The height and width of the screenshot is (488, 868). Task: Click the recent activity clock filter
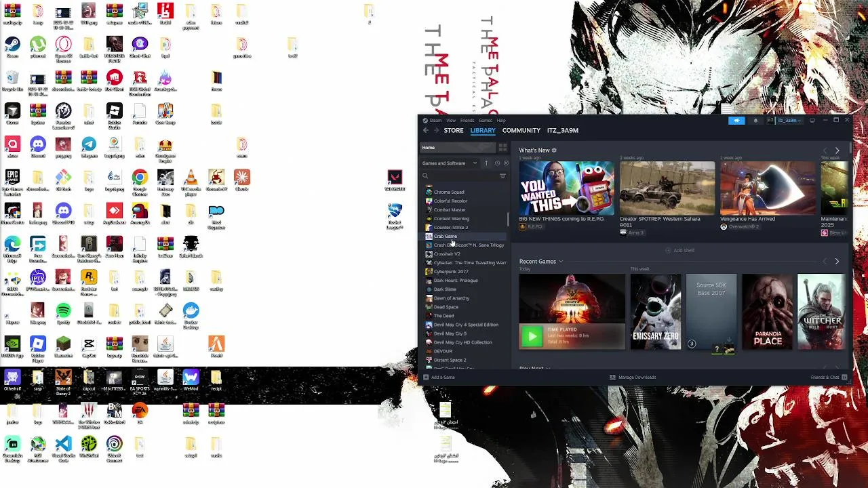pyautogui.click(x=497, y=163)
